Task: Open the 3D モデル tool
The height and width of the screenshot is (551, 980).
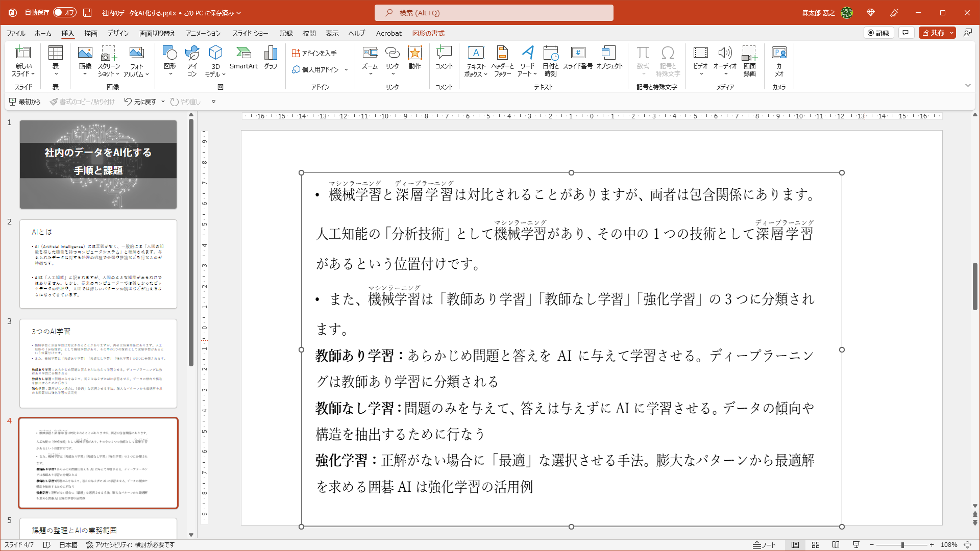Action: (215, 61)
